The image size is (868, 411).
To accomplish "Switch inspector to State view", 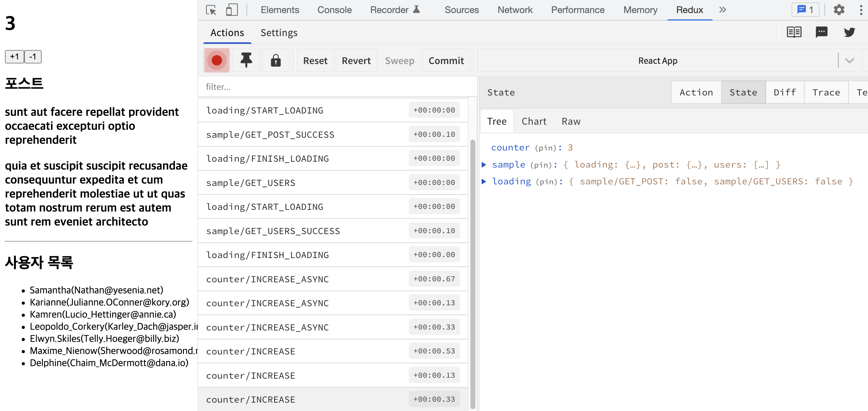I will tap(743, 92).
